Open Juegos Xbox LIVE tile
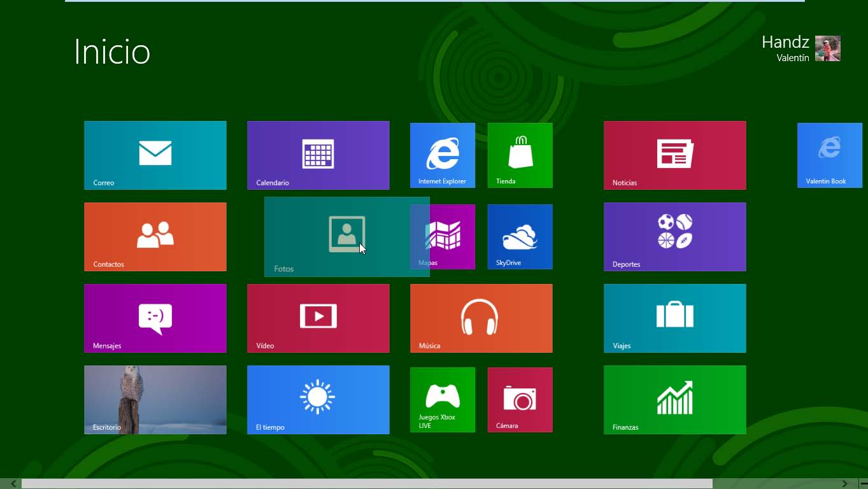Screen dimensions: 868x489 [442, 399]
